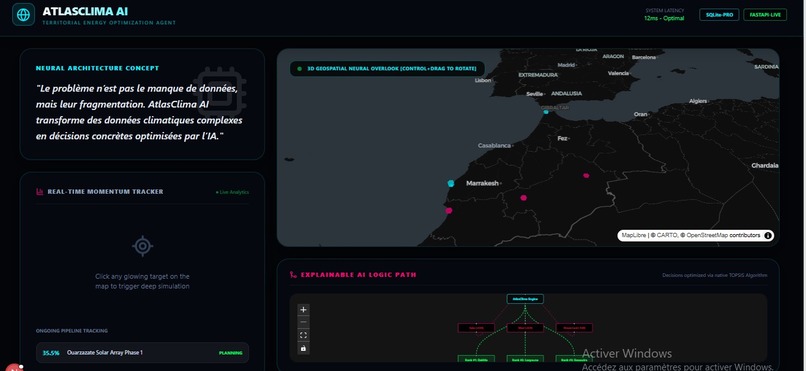The height and width of the screenshot is (371, 806).
Task: Select the pink marker south of Fez
Action: (x=586, y=175)
